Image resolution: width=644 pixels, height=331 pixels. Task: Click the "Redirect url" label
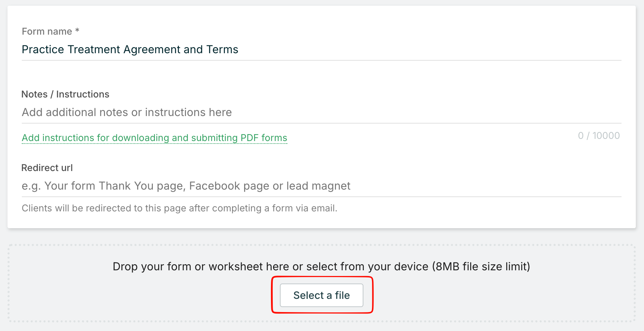[47, 168]
